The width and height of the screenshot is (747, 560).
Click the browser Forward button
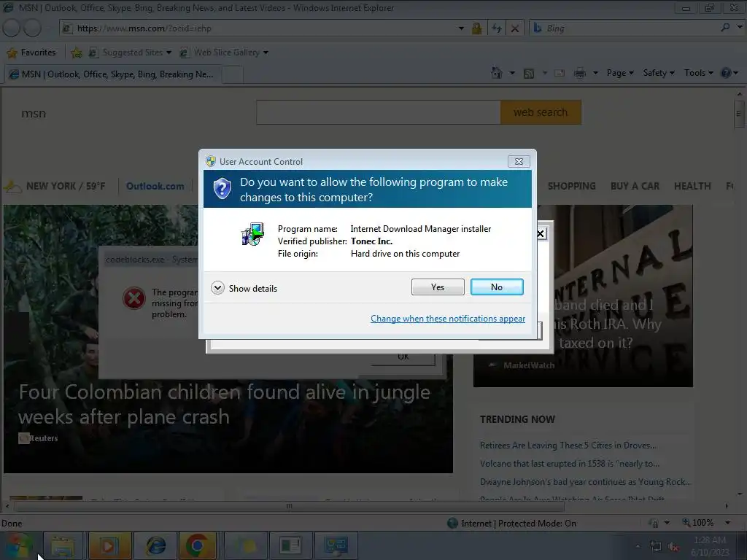[32, 28]
